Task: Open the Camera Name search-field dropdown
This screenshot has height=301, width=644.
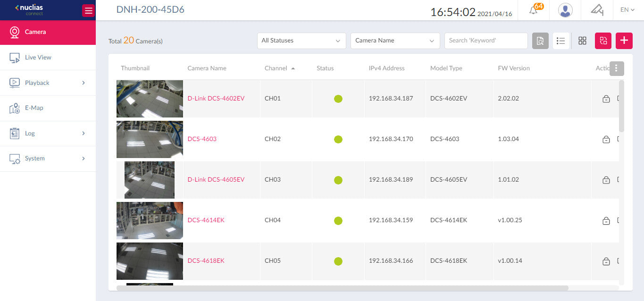Action: (394, 41)
